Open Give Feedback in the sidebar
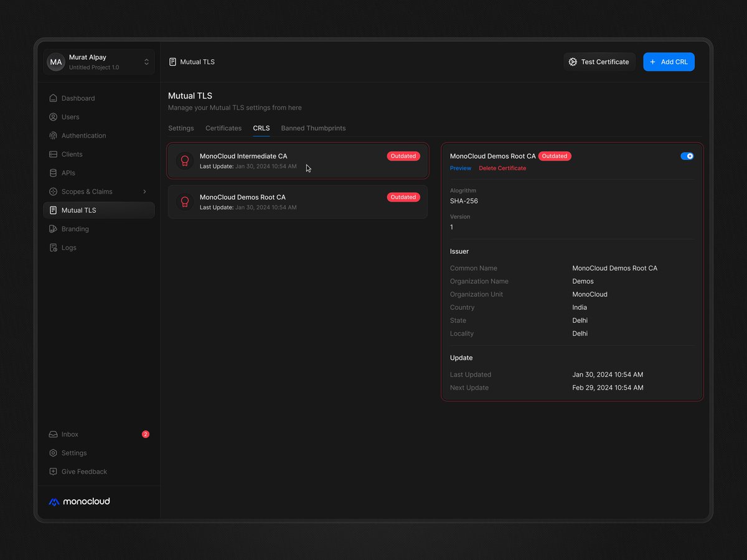747x560 pixels. (x=99, y=472)
